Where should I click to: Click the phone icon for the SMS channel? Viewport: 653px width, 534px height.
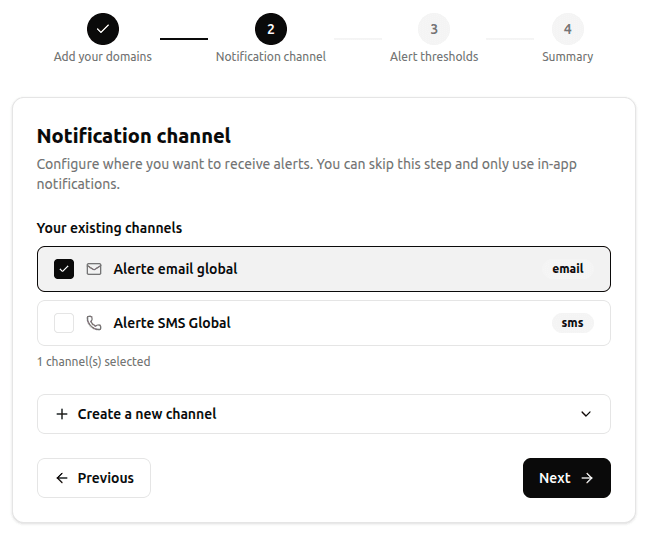(x=94, y=323)
